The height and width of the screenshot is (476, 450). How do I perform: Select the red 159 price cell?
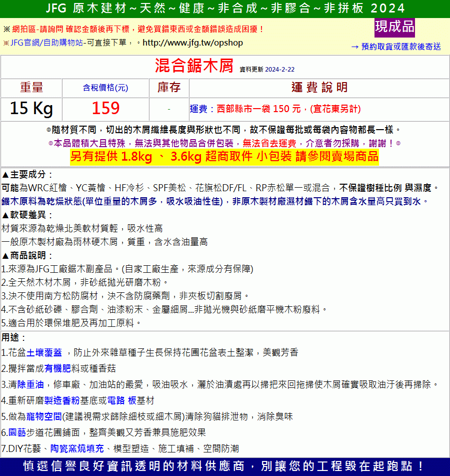(x=105, y=109)
